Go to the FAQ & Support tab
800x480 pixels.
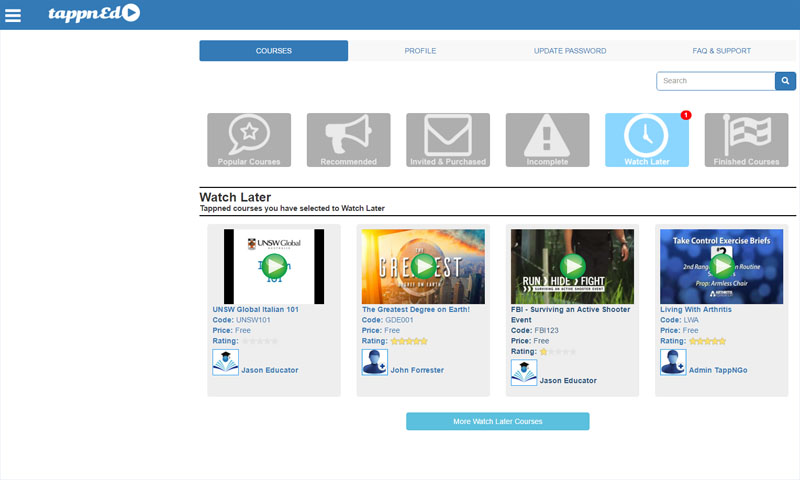[x=721, y=51]
